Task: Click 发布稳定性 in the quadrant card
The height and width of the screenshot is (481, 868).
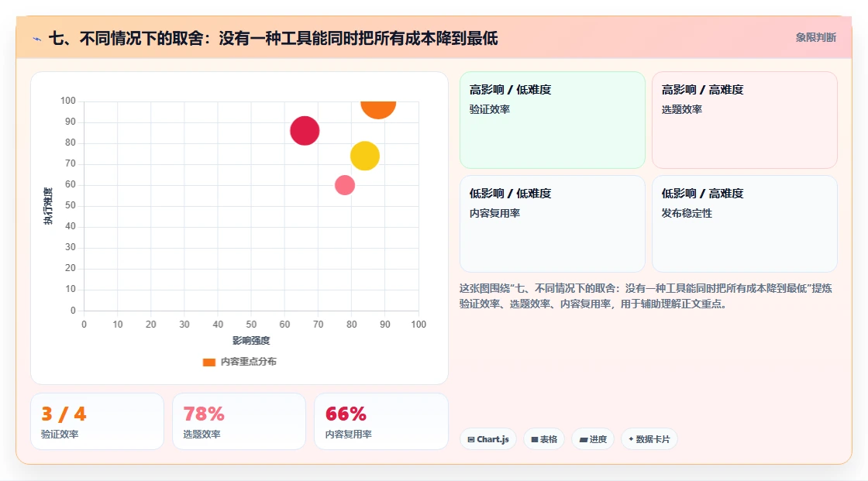Action: [687, 213]
